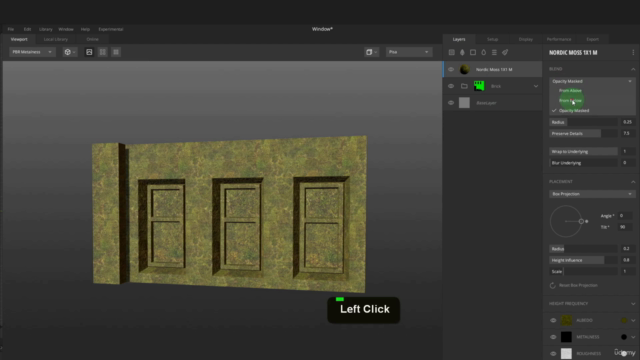Adjust the Height Influence slider
Screen dimensions: 640x360
tap(583, 260)
